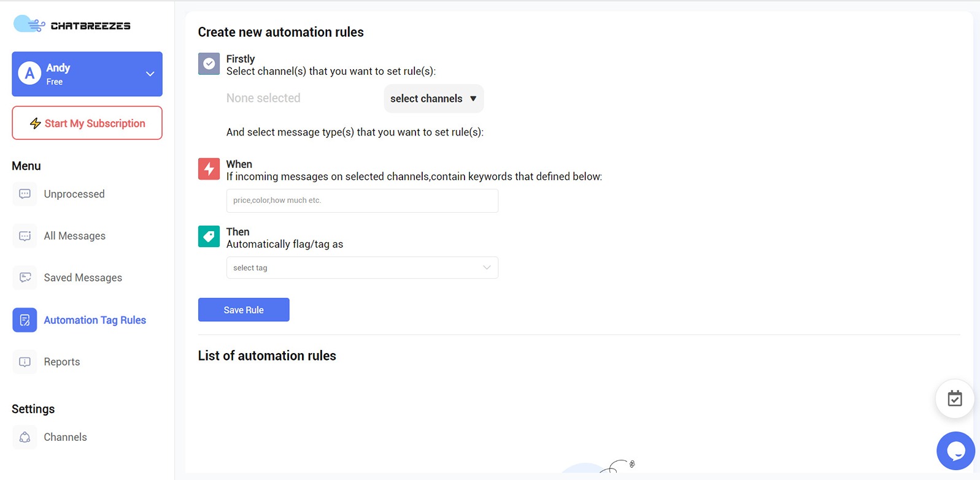
Task: Click the Create new automation rules heading
Action: pyautogui.click(x=280, y=32)
